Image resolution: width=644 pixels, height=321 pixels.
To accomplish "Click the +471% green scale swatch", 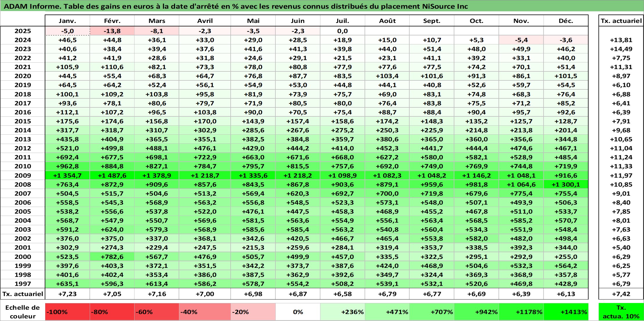I will [x=387, y=312].
